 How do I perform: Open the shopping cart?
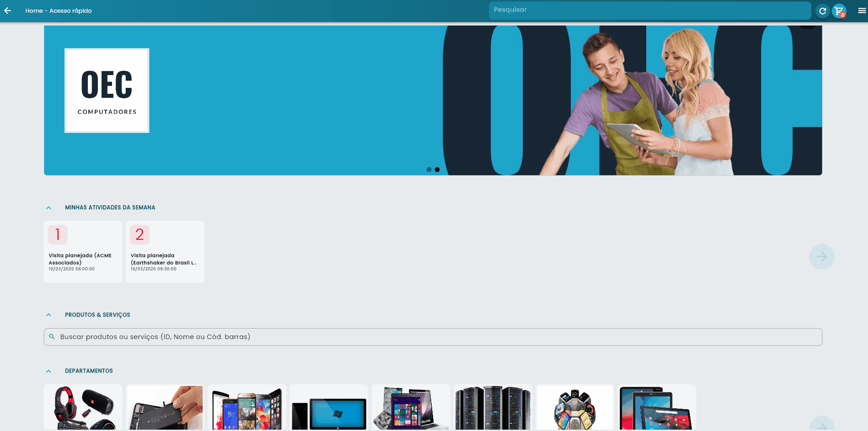tap(839, 11)
